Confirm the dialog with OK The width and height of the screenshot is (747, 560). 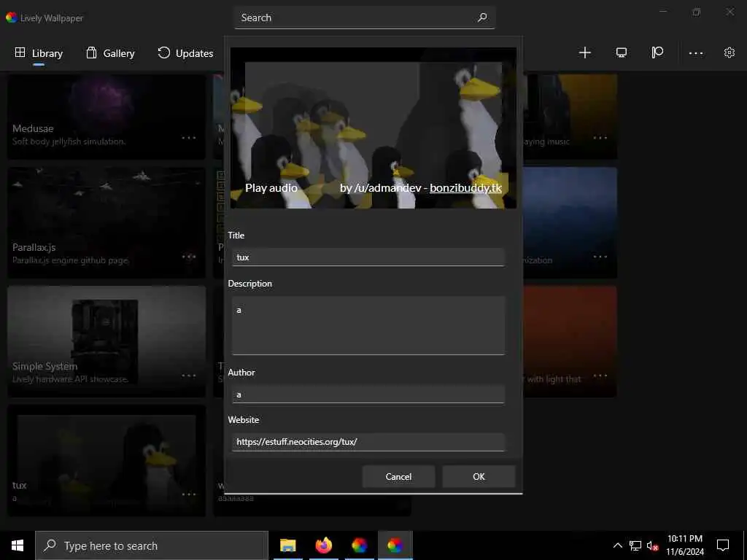[479, 477]
